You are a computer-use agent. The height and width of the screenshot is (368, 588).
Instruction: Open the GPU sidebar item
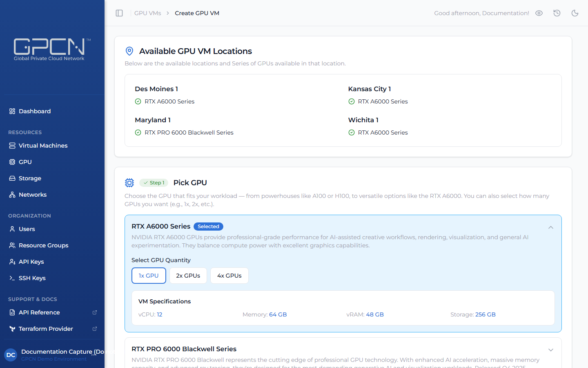[52, 162]
